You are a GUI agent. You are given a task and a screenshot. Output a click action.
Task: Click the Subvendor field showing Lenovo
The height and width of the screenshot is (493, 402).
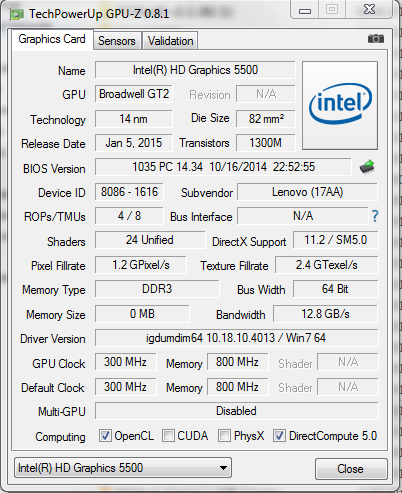pyautogui.click(x=307, y=192)
